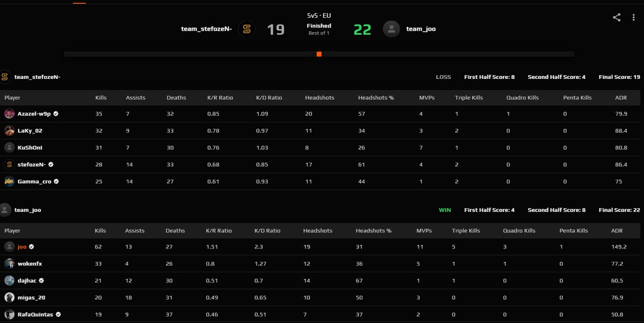This screenshot has height=323, width=644.
Task: Open KuShOnI player profile link
Action: (31, 148)
